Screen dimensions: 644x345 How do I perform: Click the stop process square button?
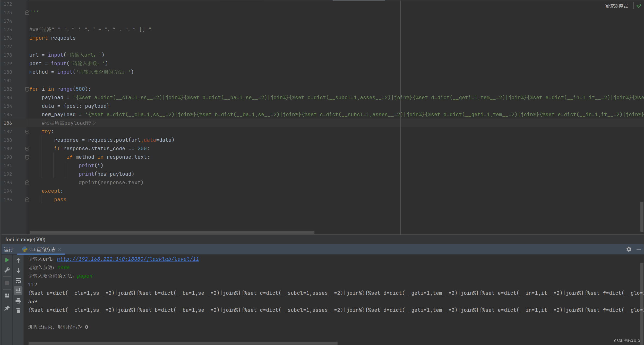pos(7,283)
